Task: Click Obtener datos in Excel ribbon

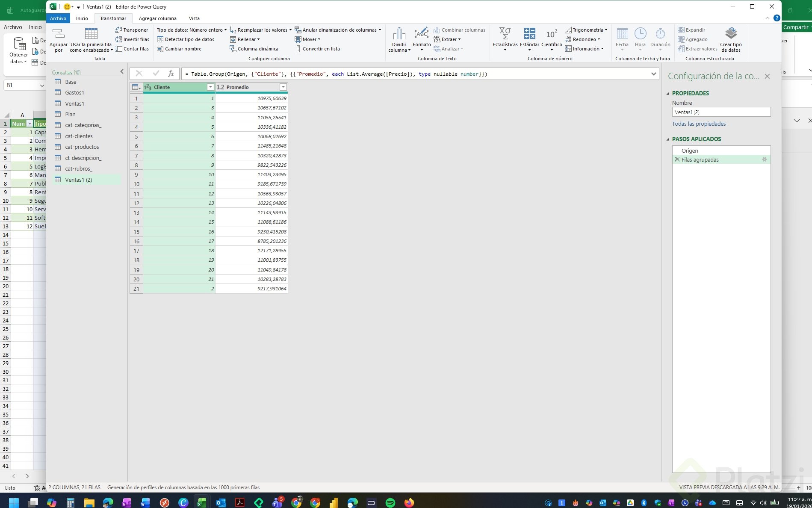Action: point(18,50)
